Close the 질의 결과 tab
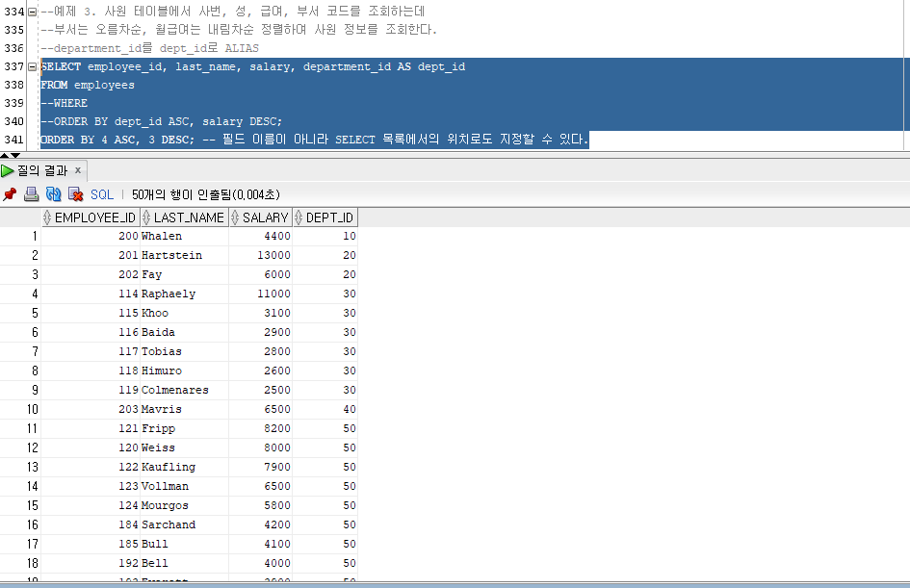The image size is (910, 588). click(x=78, y=170)
